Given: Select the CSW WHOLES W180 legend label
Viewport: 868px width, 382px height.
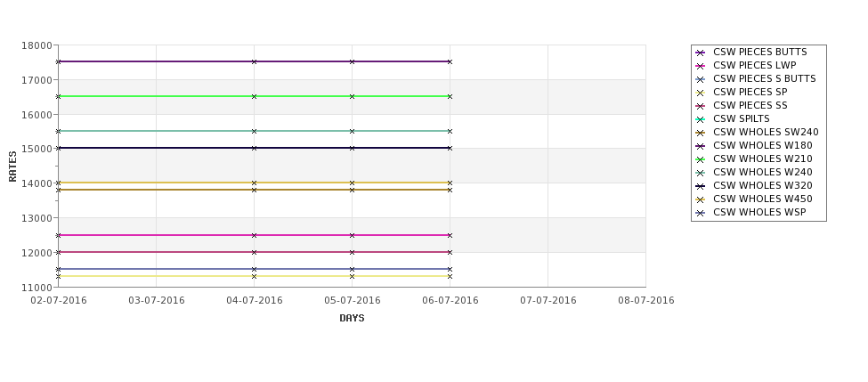Looking at the screenshot, I should [763, 146].
